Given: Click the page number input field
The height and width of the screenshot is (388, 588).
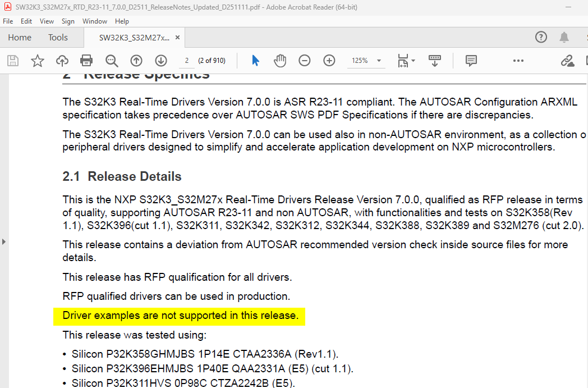Looking at the screenshot, I should (x=186, y=61).
